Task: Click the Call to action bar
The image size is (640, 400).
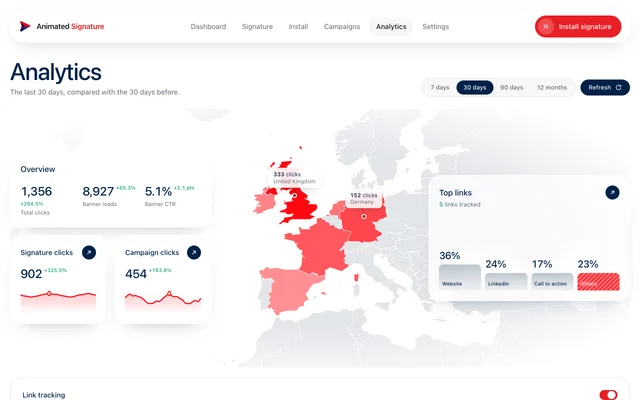Action: click(552, 282)
